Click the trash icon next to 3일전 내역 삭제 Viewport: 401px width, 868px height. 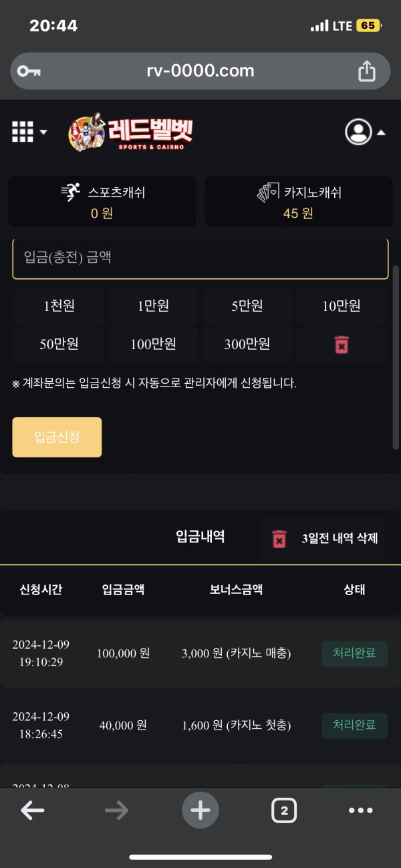click(x=280, y=539)
